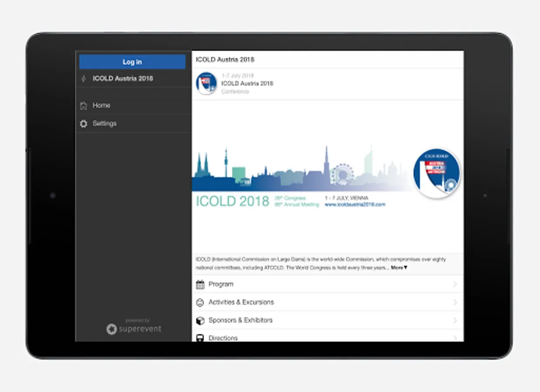The width and height of the screenshot is (540, 392).
Task: Select ICOLD Austria 2018 in the sidebar
Action: [x=133, y=79]
